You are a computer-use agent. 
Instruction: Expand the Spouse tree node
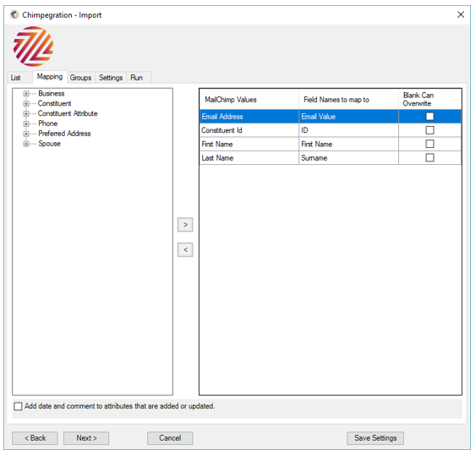[x=26, y=144]
